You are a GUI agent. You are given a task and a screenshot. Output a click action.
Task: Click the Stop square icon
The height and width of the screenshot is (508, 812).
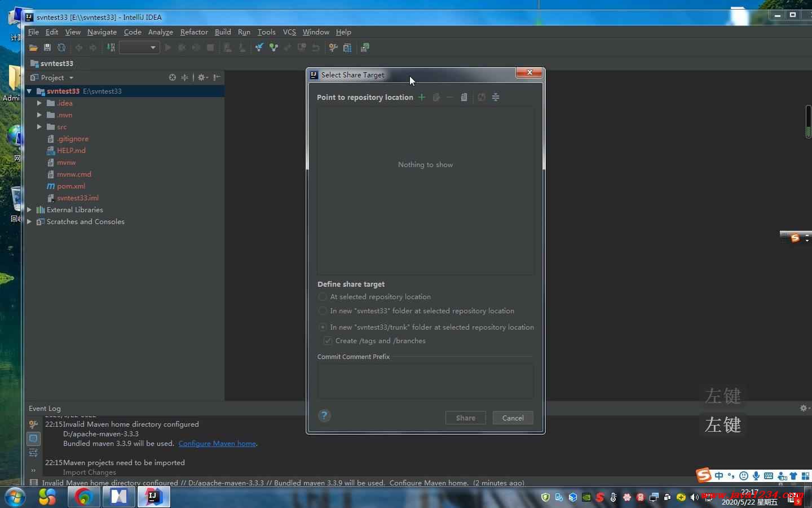point(210,48)
